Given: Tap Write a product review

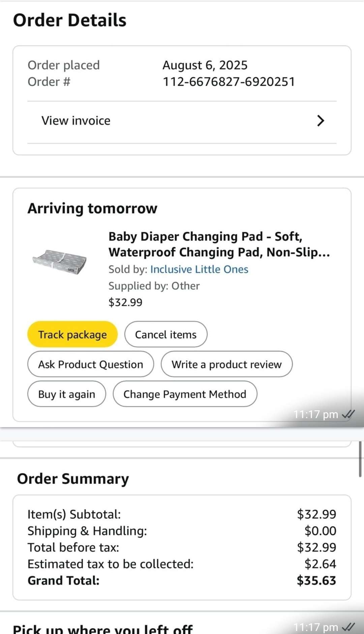Looking at the screenshot, I should 226,364.
